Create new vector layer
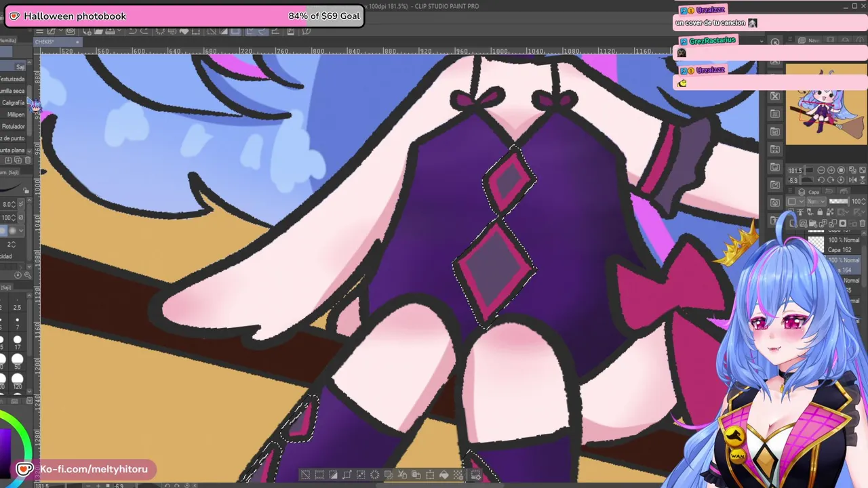This screenshot has width=868, height=488. [x=804, y=223]
